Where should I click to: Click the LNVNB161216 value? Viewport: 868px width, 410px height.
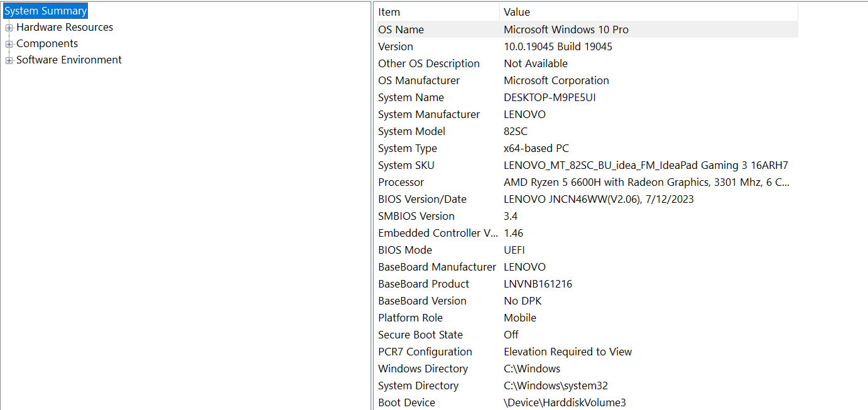(538, 284)
